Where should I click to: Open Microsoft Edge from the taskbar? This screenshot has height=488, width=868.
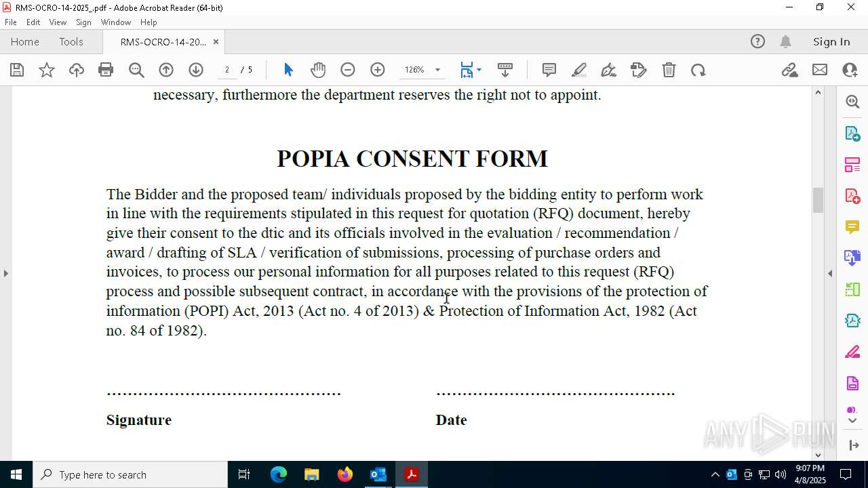pyautogui.click(x=279, y=474)
